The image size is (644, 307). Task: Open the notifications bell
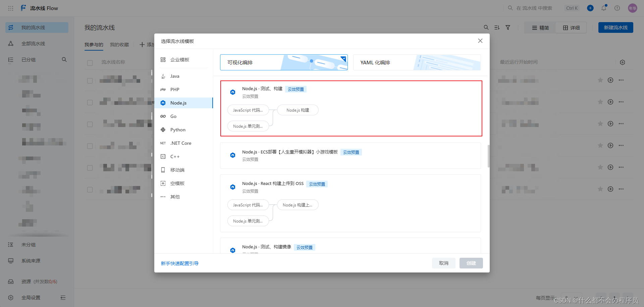point(604,8)
